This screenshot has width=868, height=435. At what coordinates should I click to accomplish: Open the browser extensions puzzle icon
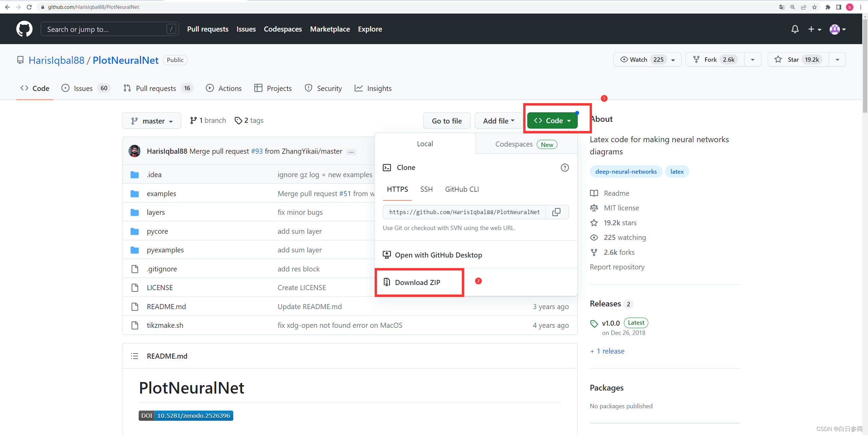pos(828,7)
